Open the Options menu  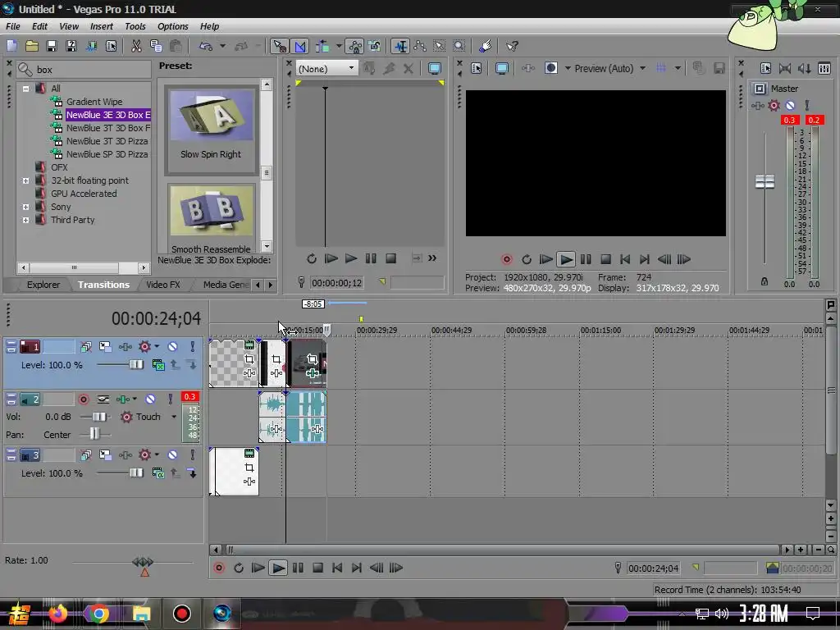(x=172, y=26)
